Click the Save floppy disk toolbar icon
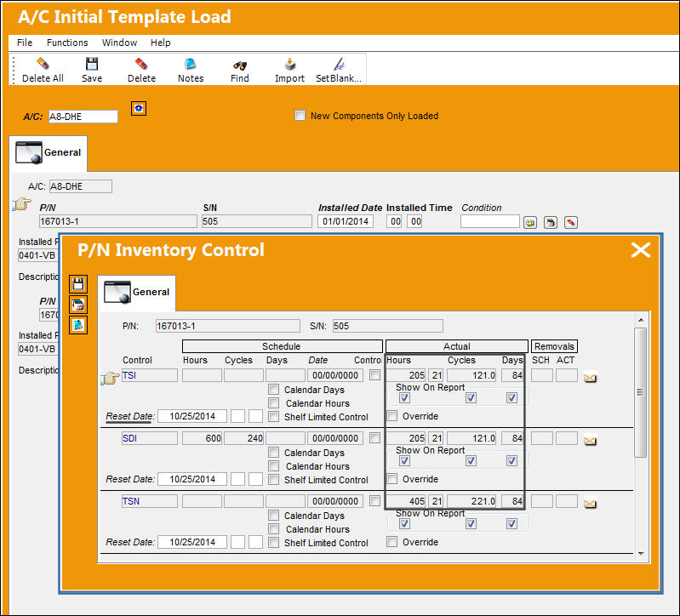 (92, 64)
